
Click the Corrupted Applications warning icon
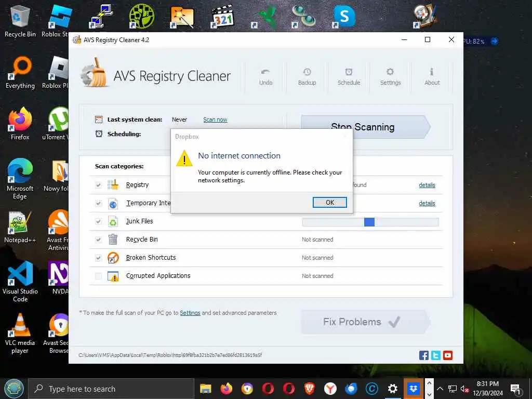[113, 276]
